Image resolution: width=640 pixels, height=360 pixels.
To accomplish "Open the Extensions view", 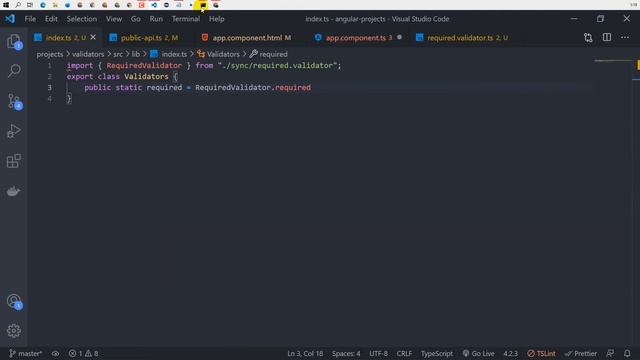I will 14,161.
